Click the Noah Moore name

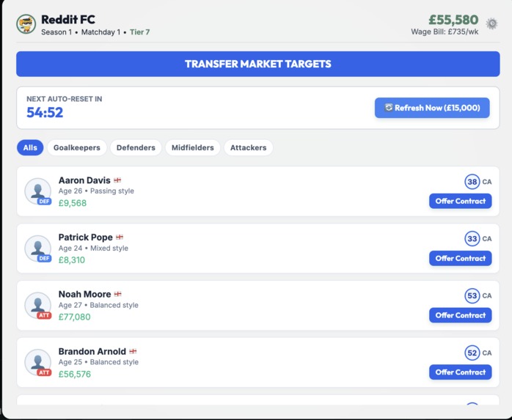click(x=84, y=295)
